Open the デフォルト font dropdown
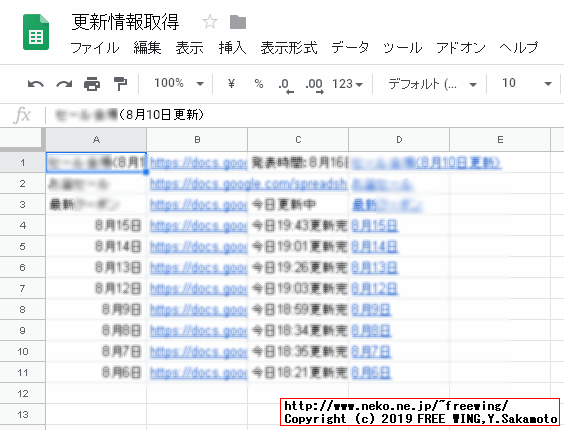This screenshot has width=564, height=430. click(433, 84)
